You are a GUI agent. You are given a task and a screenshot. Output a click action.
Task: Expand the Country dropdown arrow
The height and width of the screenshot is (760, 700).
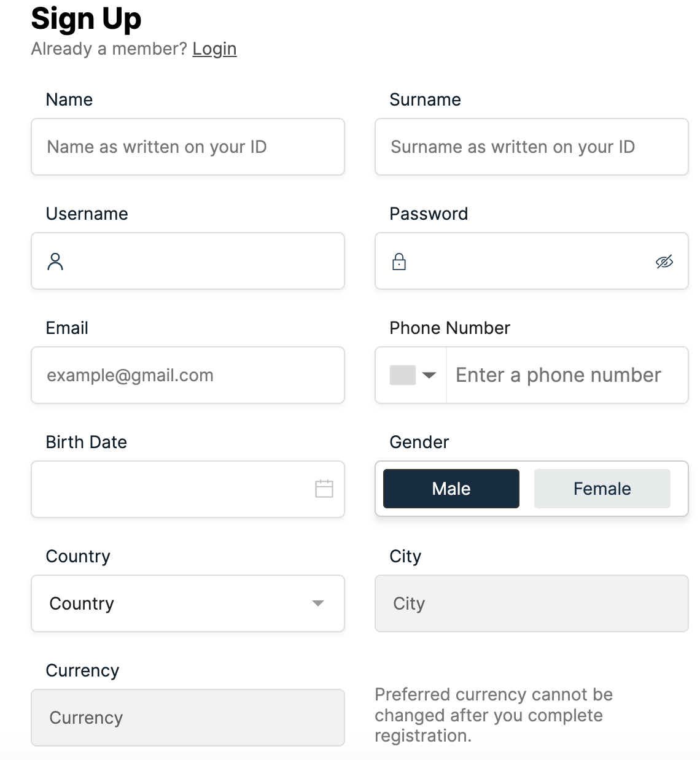pos(318,603)
